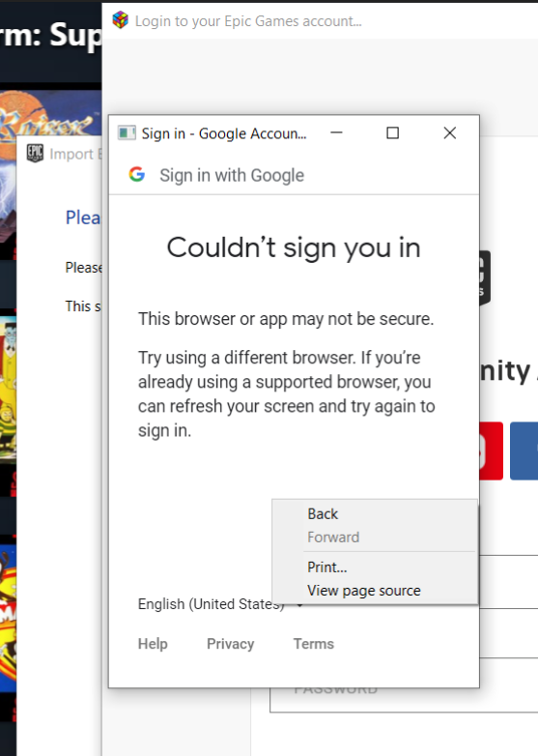The width and height of the screenshot is (538, 756).
Task: Click the yellow cartoon game thumbnail on left
Action: pos(8,391)
